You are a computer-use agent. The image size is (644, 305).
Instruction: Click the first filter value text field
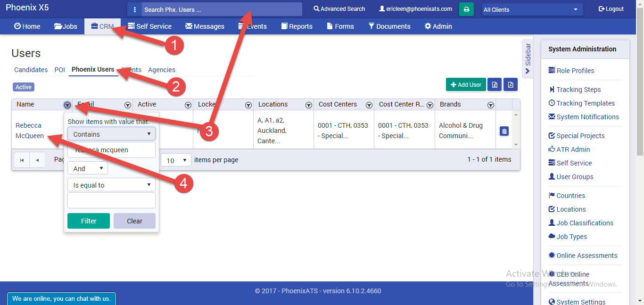coord(111,150)
